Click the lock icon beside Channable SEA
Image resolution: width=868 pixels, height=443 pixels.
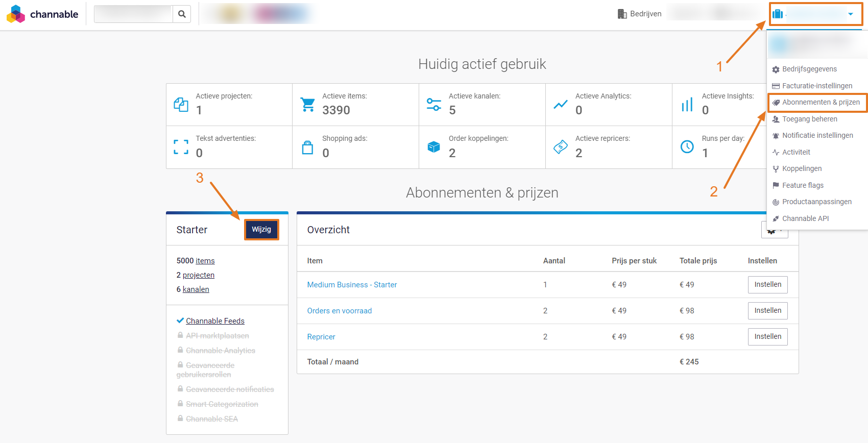(180, 419)
